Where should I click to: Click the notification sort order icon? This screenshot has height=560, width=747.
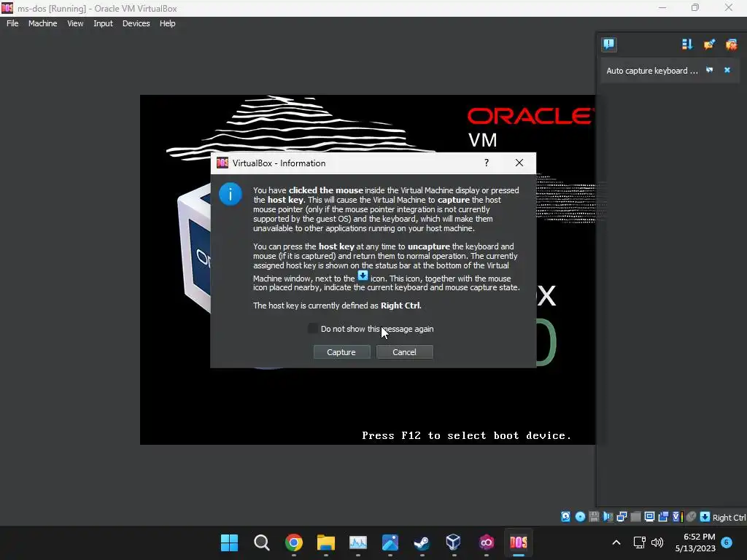point(687,44)
